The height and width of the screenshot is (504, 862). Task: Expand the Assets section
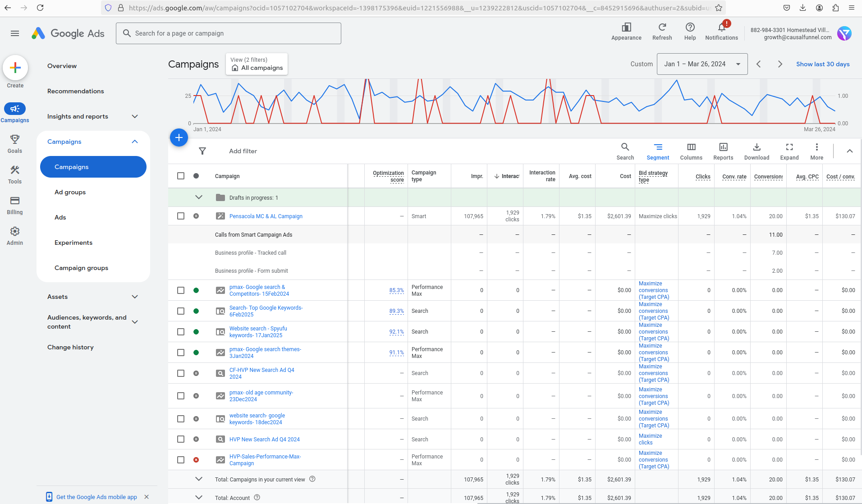(135, 297)
